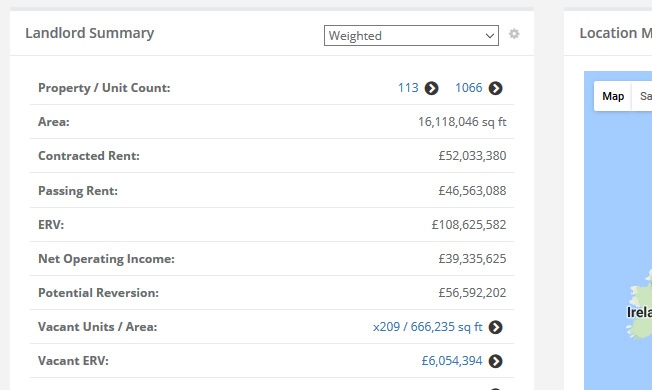The width and height of the screenshot is (652, 390).
Task: Click the arrow icon beside Vacant ERV
Action: [495, 361]
